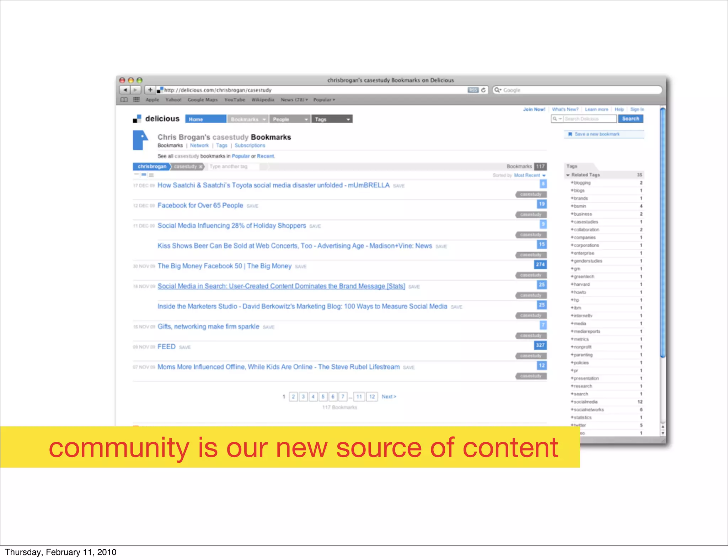
Task: Open the Network profile tab
Action: click(x=199, y=145)
